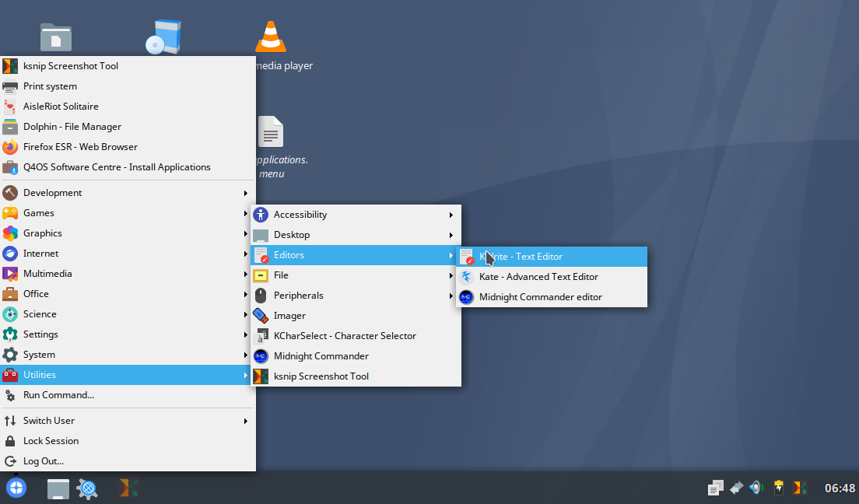Open the web browser launcher on taskbar
This screenshot has height=504, width=859.
pyautogui.click(x=88, y=488)
